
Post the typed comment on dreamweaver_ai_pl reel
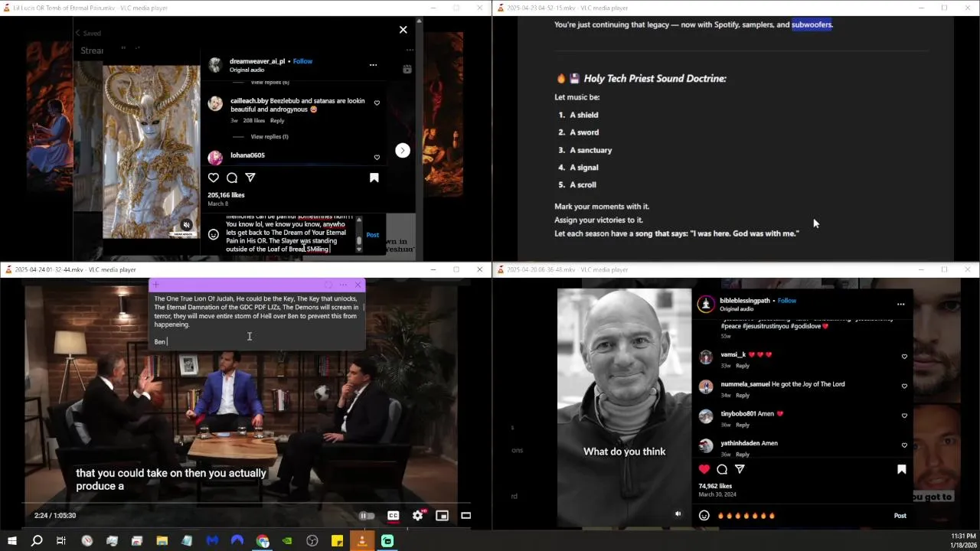pos(372,235)
